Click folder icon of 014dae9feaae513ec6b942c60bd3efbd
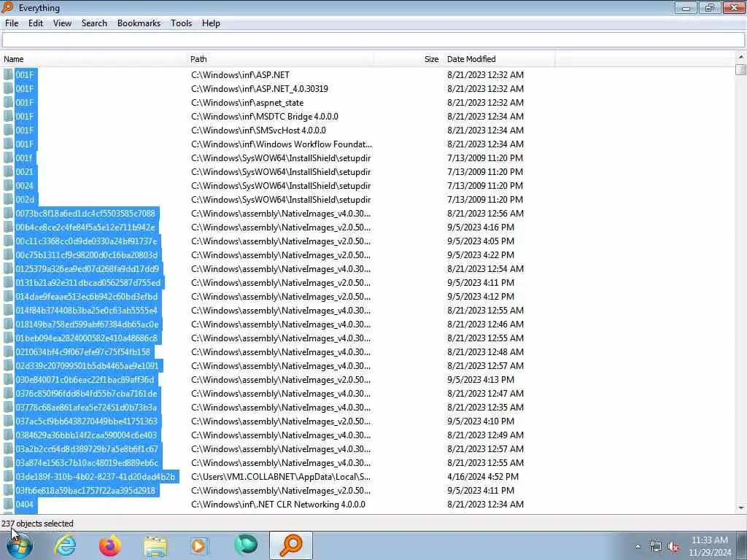 coord(8,296)
